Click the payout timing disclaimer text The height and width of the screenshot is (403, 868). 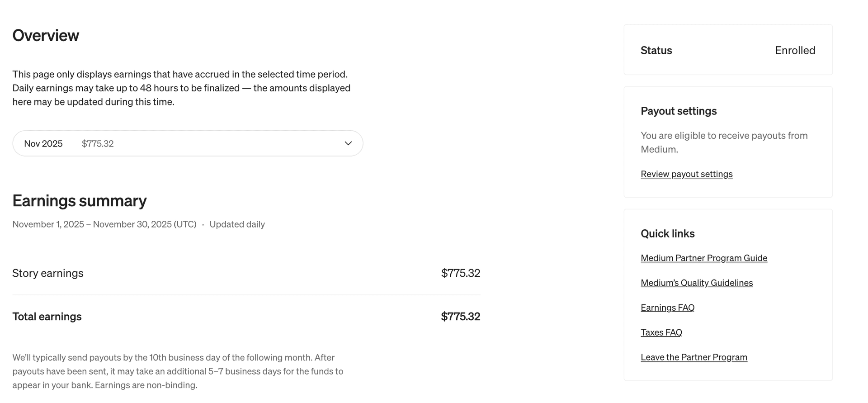click(x=178, y=371)
